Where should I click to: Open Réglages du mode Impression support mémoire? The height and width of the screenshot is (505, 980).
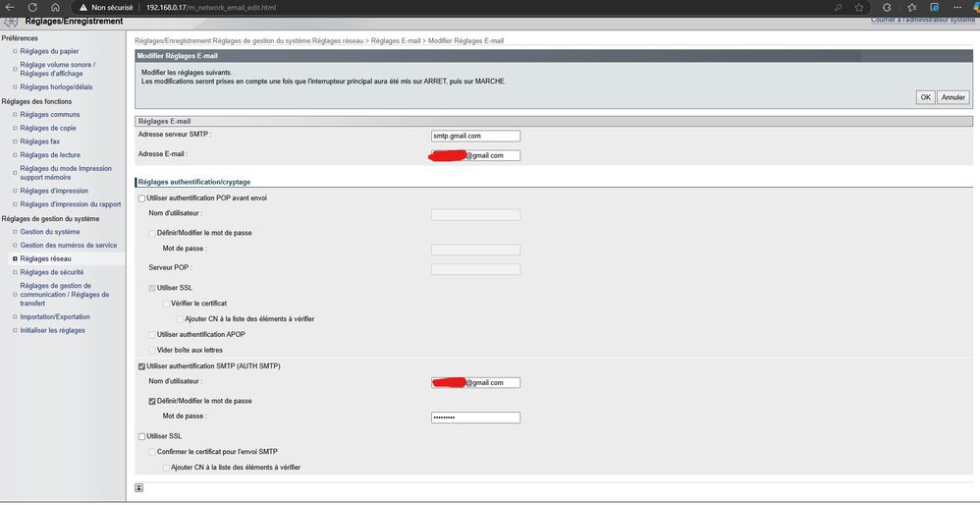pos(66,173)
